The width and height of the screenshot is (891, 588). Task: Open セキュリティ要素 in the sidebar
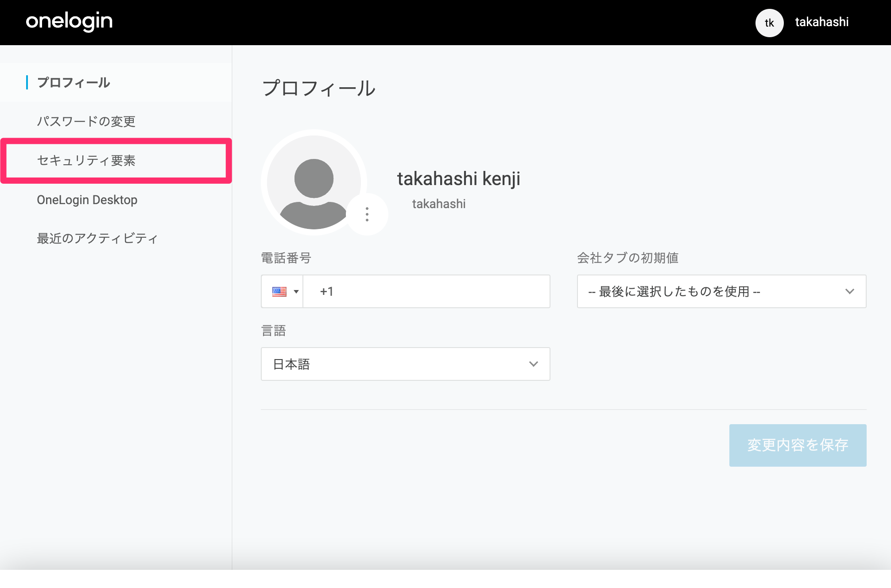[86, 160]
